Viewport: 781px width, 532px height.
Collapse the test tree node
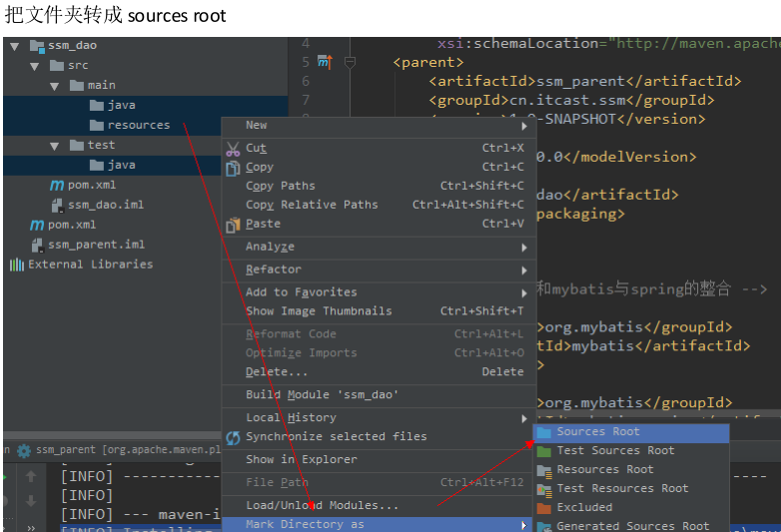[55, 147]
